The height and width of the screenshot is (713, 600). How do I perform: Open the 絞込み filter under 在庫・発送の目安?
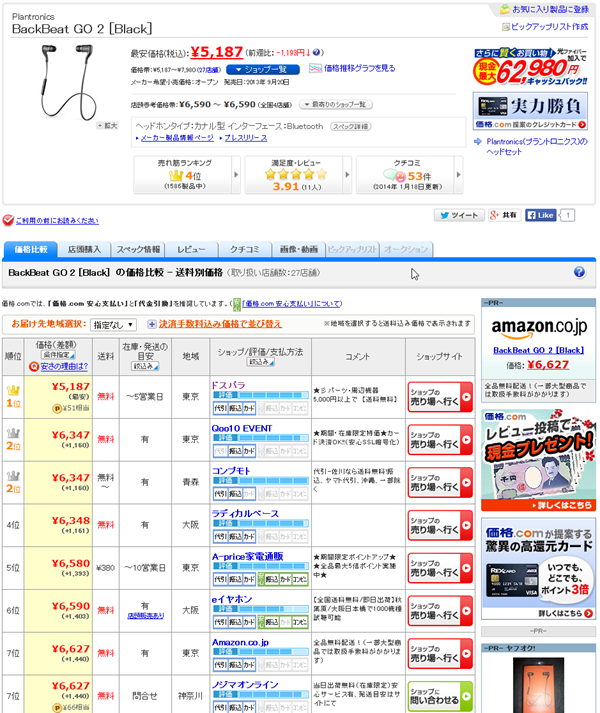coord(146,366)
